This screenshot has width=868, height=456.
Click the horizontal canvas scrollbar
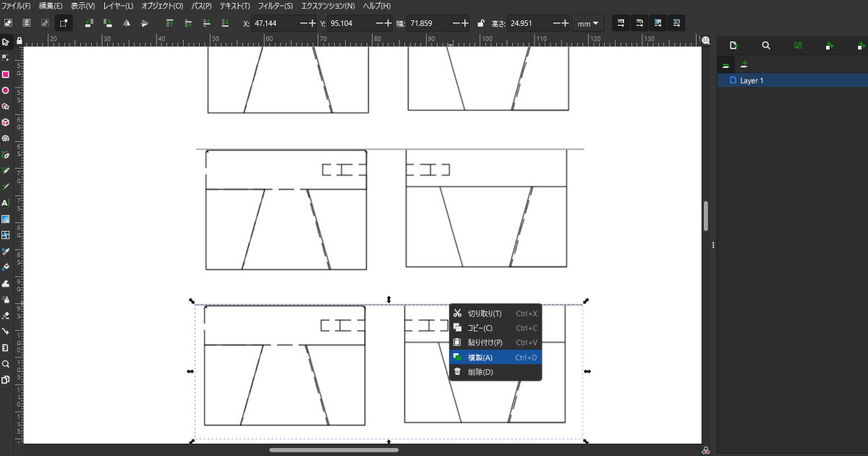click(333, 449)
